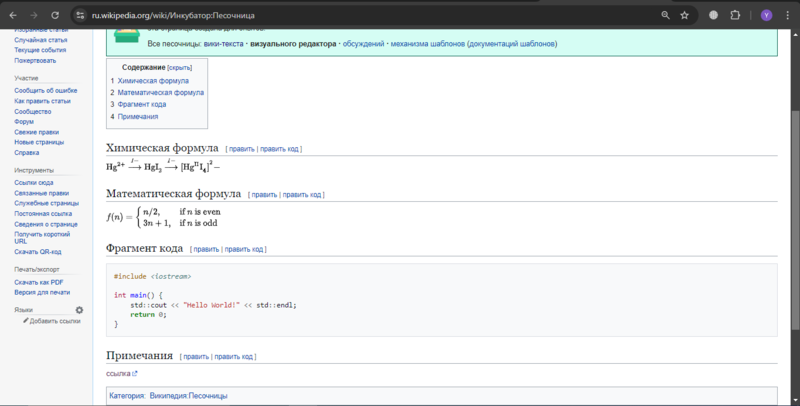Open the Chrome profile avatar

[x=766, y=16]
